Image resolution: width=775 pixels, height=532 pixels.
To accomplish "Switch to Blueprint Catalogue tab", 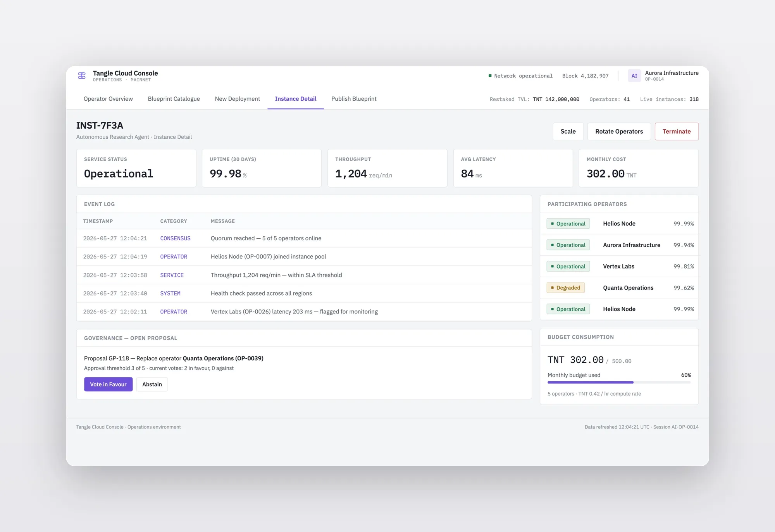I will tap(174, 99).
